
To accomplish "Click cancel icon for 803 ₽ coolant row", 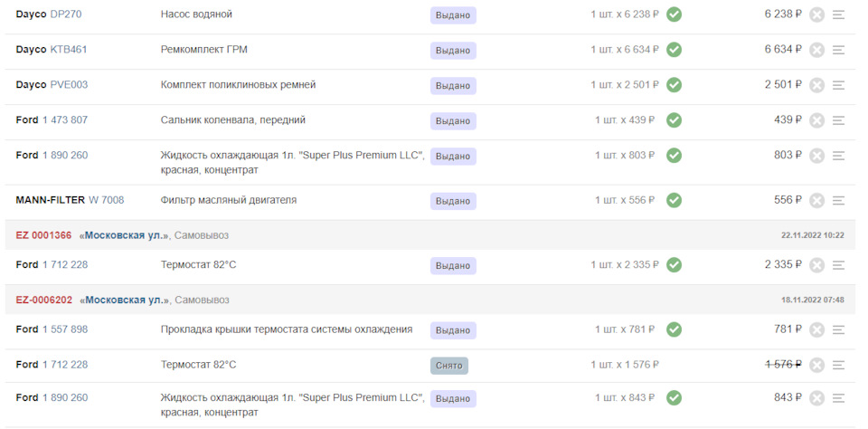I will 817,156.
